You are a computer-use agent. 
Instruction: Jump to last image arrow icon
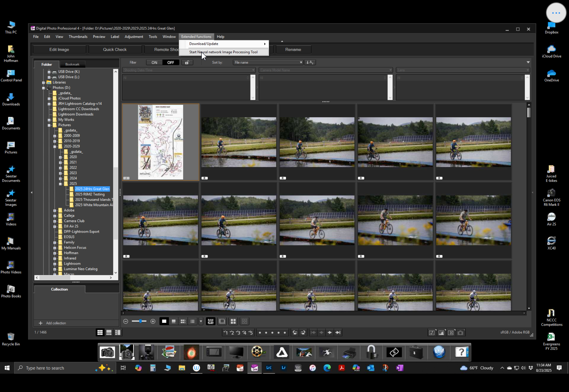(x=338, y=332)
